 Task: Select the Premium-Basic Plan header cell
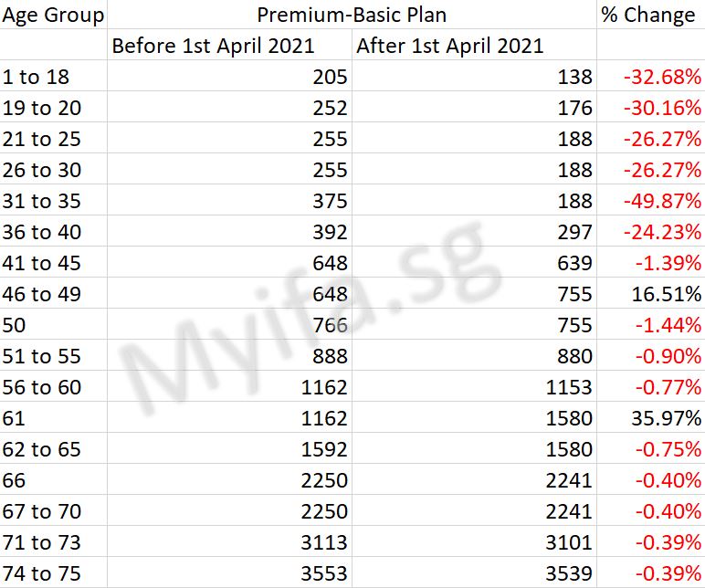[x=352, y=16]
